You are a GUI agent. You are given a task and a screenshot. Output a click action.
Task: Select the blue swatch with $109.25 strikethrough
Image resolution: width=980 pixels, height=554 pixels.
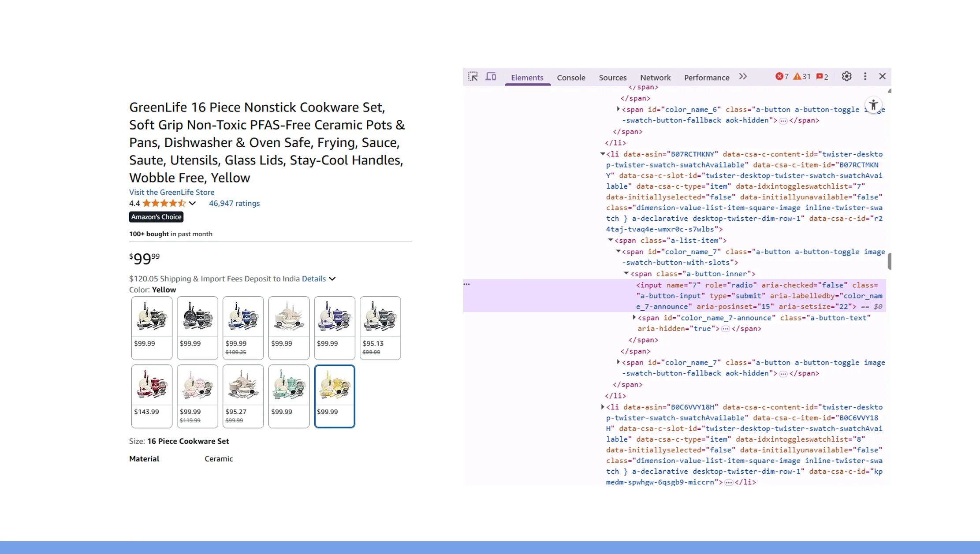tap(243, 328)
